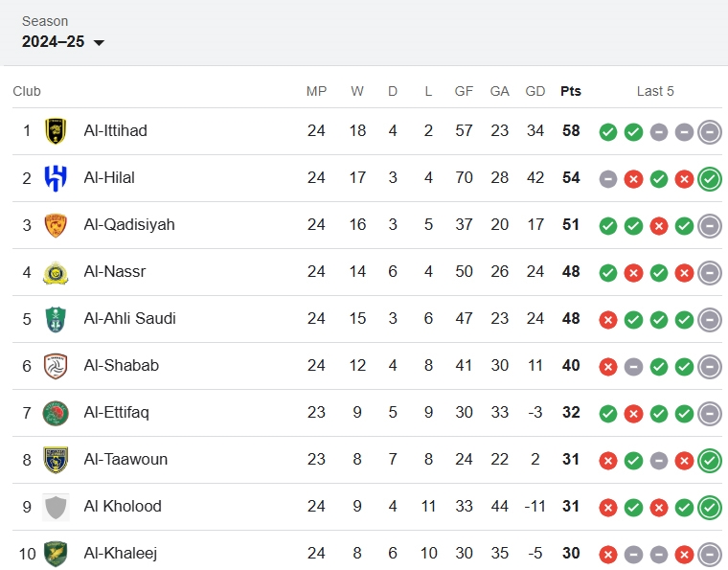The width and height of the screenshot is (728, 570).
Task: Click the Al-Ahli Saudi club crest
Action: point(56,319)
